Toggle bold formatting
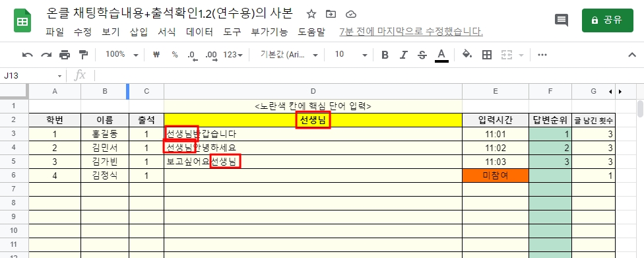 point(385,55)
